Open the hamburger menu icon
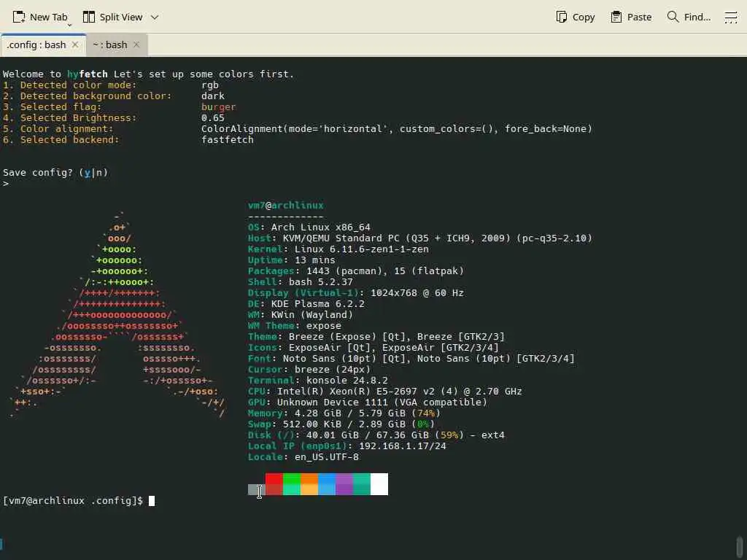Viewport: 747px width, 560px height. tap(731, 17)
